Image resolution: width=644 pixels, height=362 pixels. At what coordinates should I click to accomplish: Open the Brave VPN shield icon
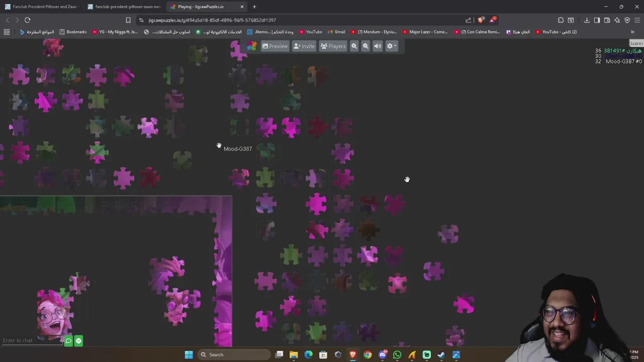(x=627, y=20)
